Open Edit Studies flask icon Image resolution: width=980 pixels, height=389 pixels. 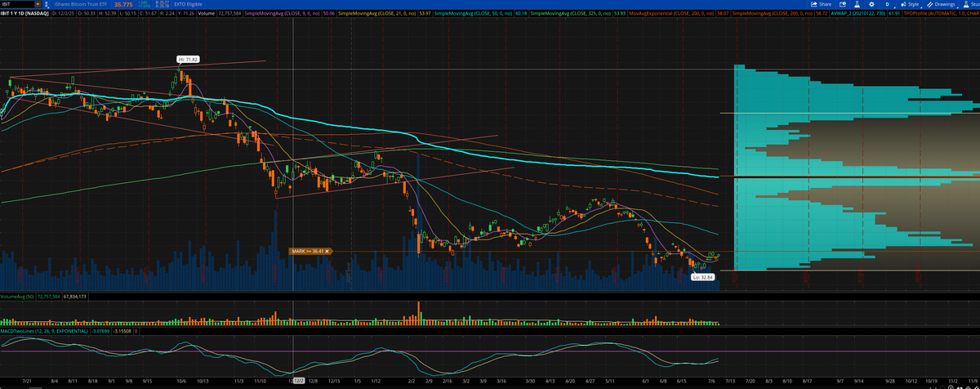coord(857,4)
